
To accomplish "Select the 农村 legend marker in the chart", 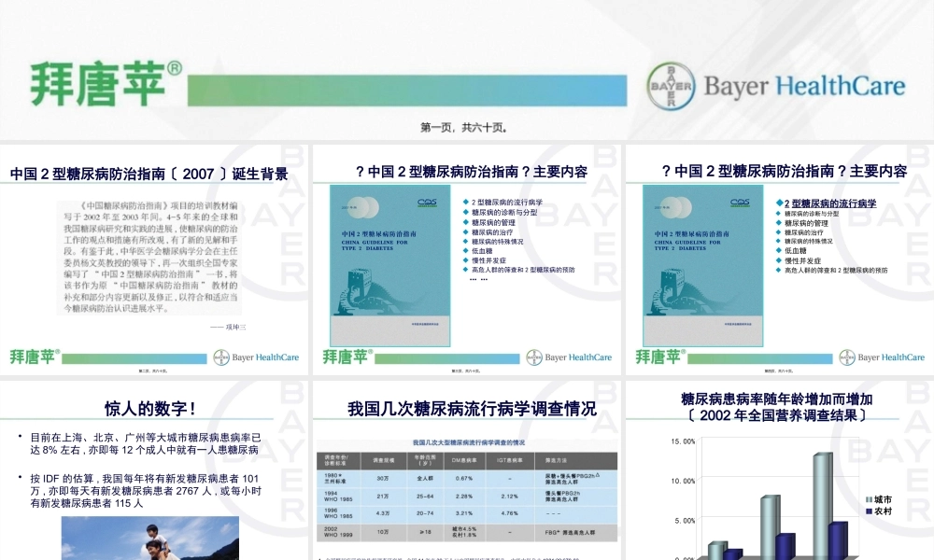I will pyautogui.click(x=869, y=511).
